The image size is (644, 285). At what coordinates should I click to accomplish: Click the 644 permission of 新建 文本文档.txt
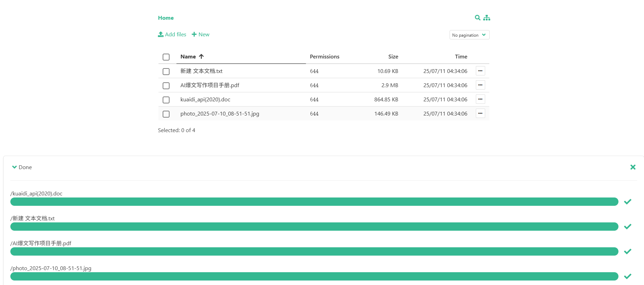pos(314,71)
